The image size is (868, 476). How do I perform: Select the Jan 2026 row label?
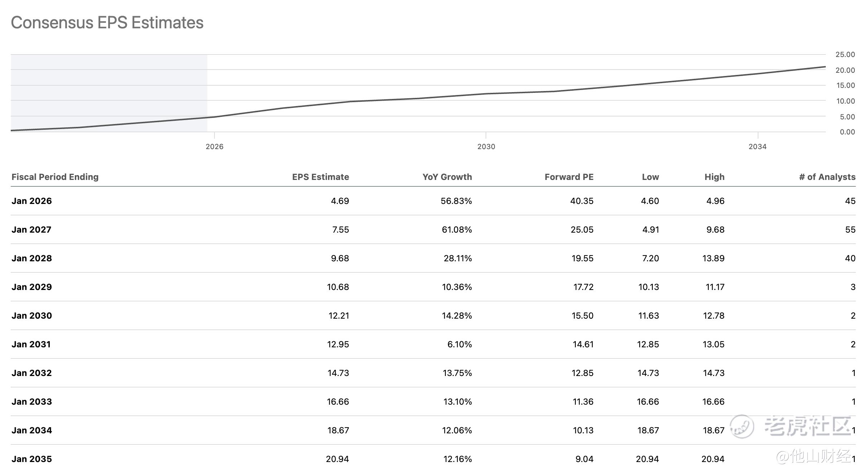pos(32,201)
